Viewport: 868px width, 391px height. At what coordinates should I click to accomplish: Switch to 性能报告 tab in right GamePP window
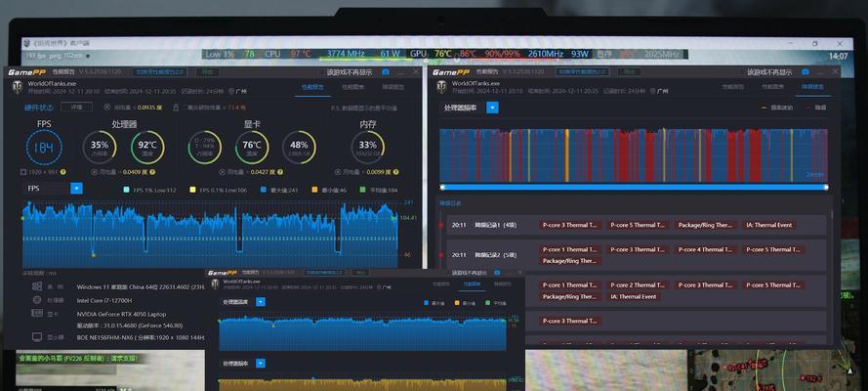tap(733, 87)
